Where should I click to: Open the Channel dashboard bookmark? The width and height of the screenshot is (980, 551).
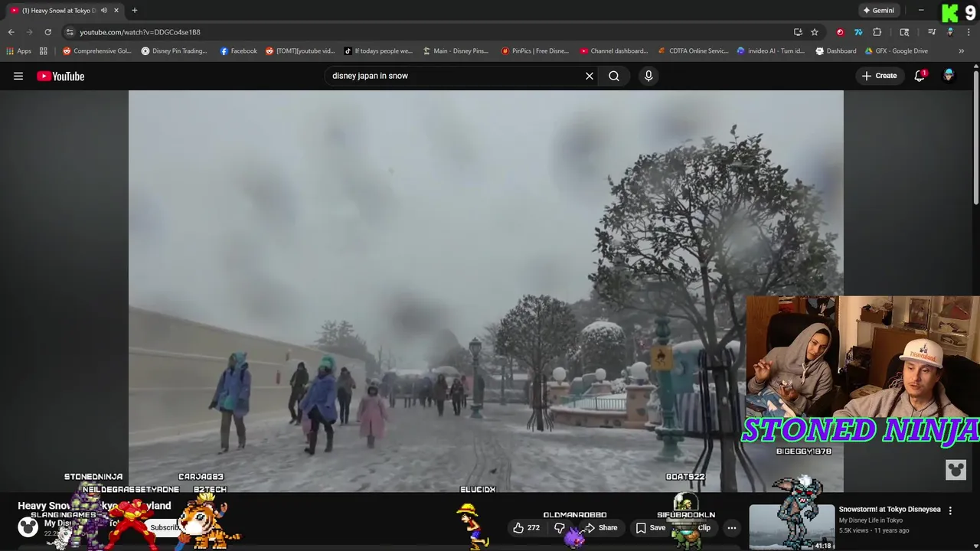point(614,51)
